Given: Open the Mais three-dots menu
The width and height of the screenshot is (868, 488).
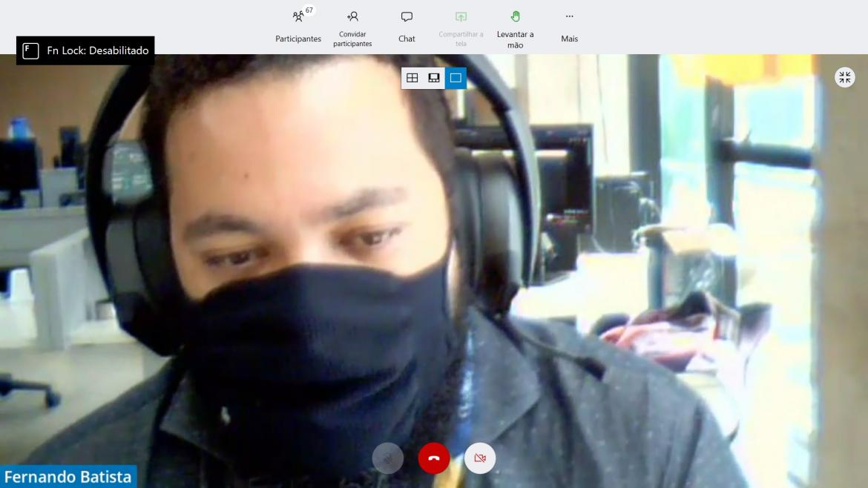Looking at the screenshot, I should click(570, 16).
